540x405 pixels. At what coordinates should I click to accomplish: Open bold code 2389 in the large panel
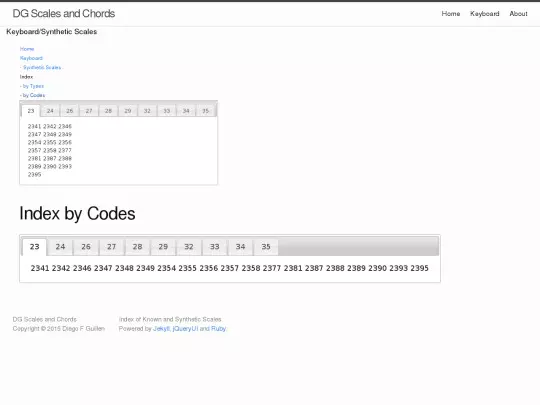point(356,268)
